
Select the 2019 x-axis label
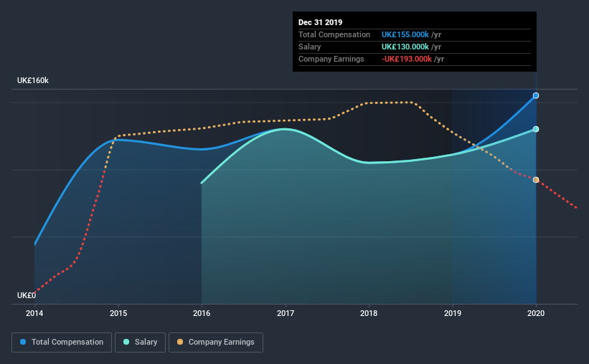(x=453, y=313)
